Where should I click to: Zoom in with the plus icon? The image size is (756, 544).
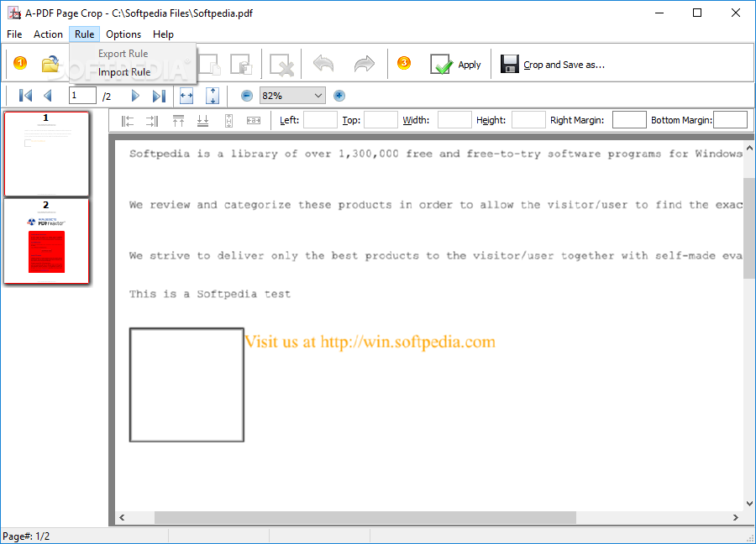pyautogui.click(x=339, y=96)
